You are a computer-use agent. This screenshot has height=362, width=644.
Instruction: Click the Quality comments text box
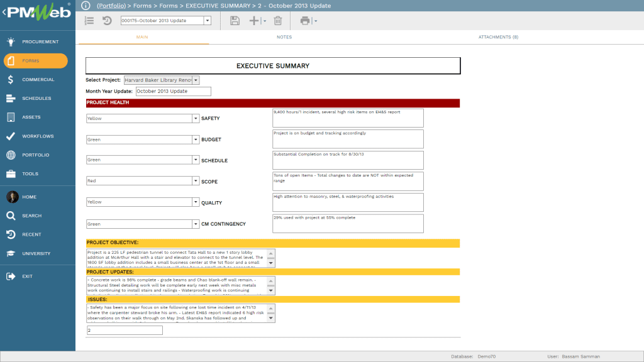point(348,202)
